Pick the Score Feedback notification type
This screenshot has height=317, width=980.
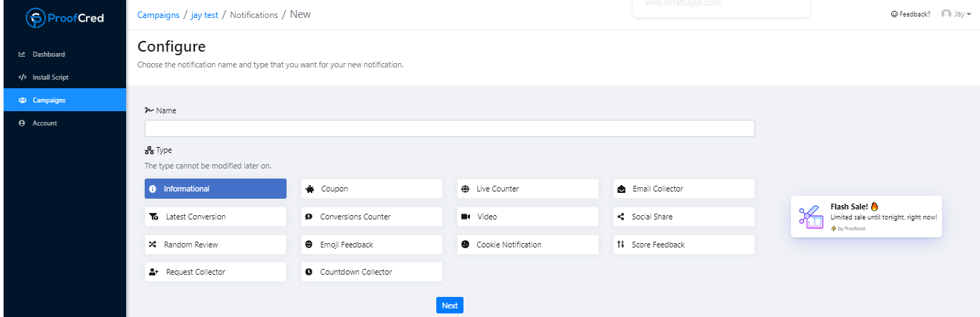(683, 245)
